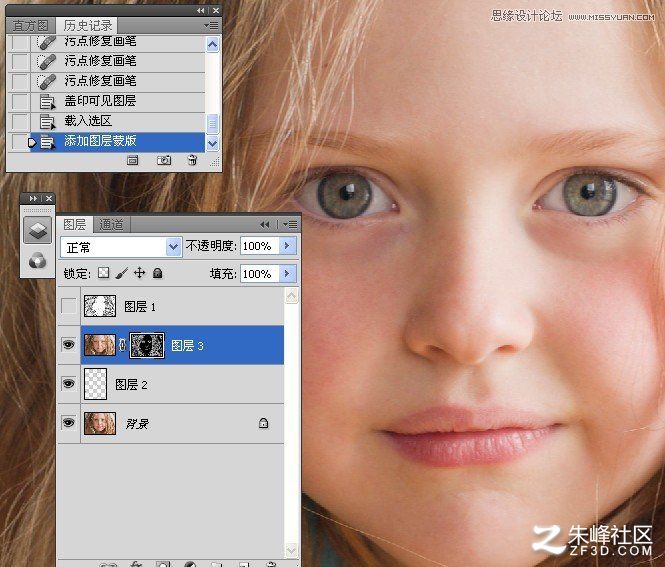This screenshot has width=665, height=567.
Task: Hide 图层 3 with its eye icon
Action: tap(68, 344)
